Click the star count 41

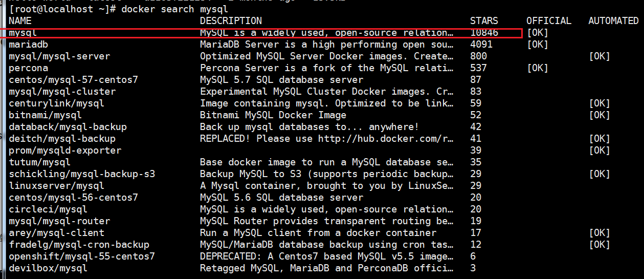[476, 139]
